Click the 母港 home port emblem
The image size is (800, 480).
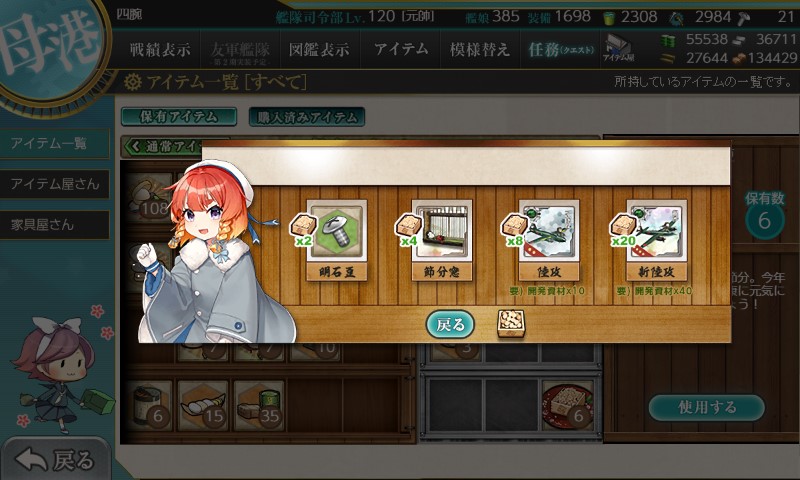coord(51,48)
